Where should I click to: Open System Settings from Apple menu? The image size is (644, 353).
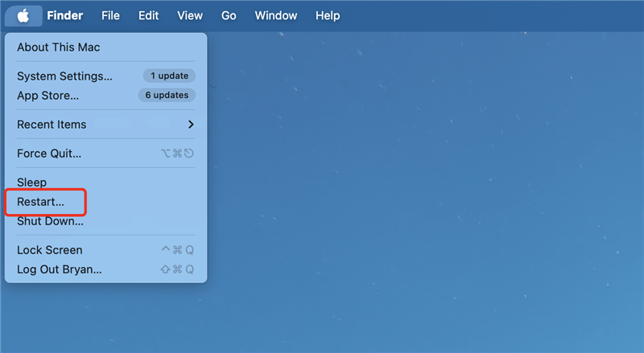click(64, 76)
